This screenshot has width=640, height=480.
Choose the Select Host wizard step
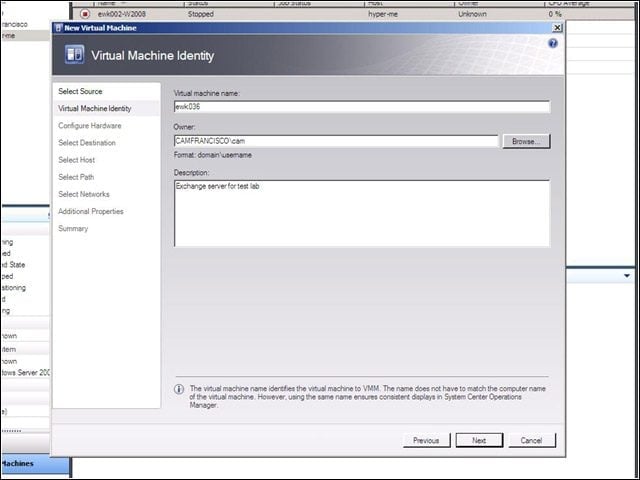pyautogui.click(x=77, y=160)
